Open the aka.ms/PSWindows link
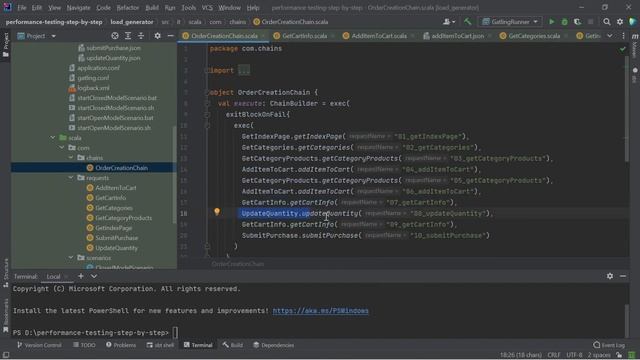Image resolution: width=640 pixels, height=360 pixels. [x=320, y=311]
